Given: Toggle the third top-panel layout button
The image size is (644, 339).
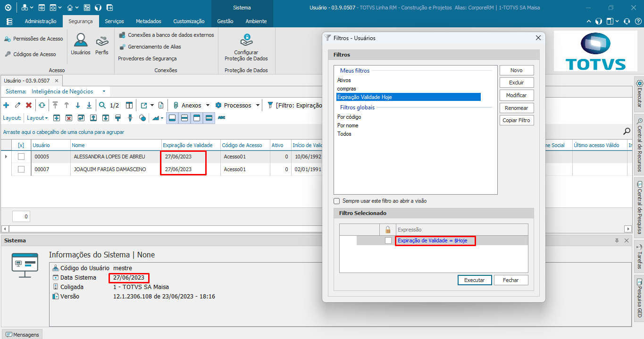Looking at the screenshot, I should point(197,118).
